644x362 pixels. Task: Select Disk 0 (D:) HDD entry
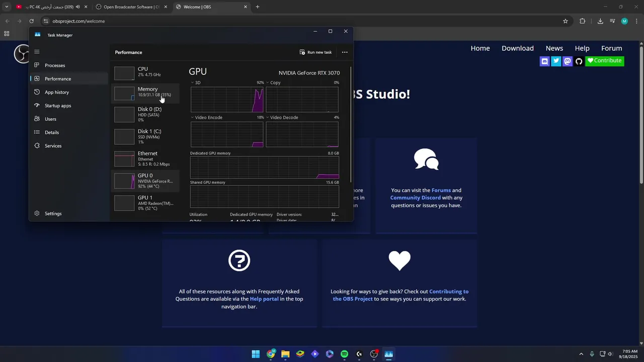pos(145,114)
